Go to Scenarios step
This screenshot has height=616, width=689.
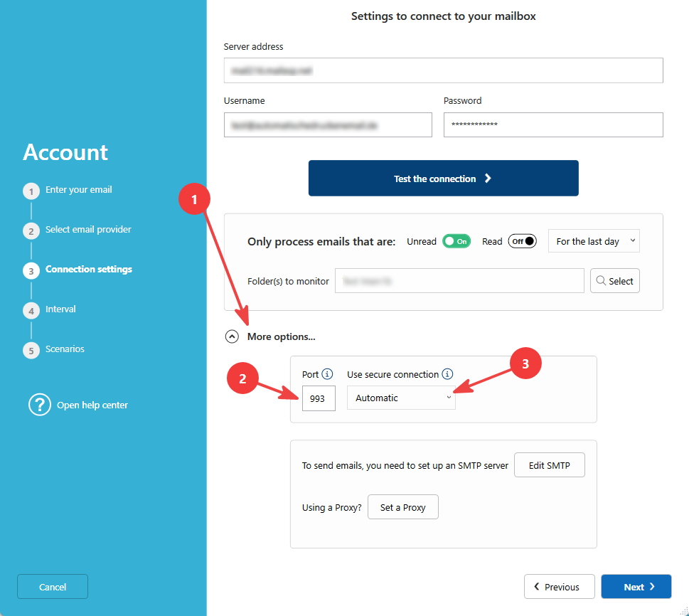(x=65, y=349)
